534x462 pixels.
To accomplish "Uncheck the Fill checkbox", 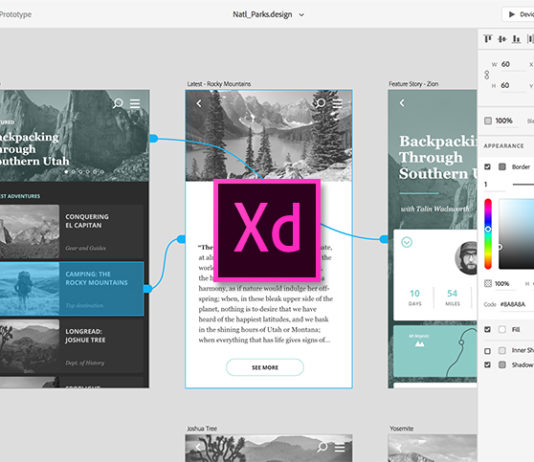I will pos(487,330).
